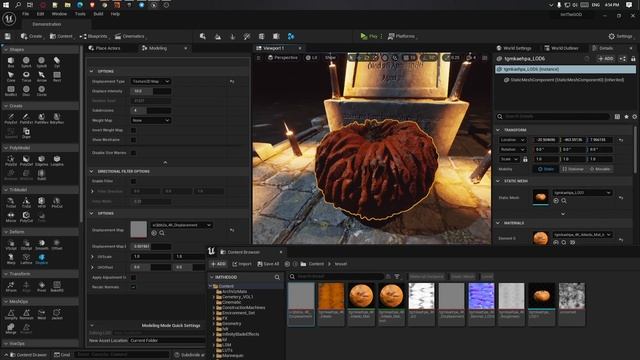Open the Build menu
This screenshot has width=640, height=360.
coord(98,14)
